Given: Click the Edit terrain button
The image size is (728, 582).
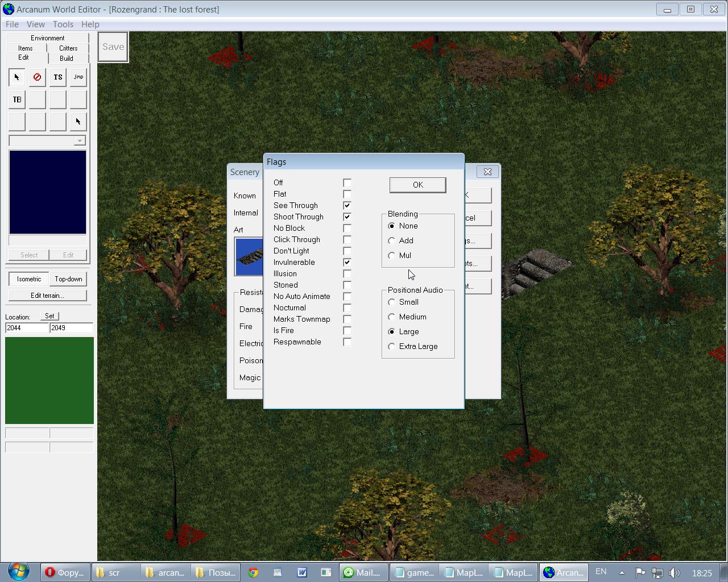Looking at the screenshot, I should tap(47, 296).
